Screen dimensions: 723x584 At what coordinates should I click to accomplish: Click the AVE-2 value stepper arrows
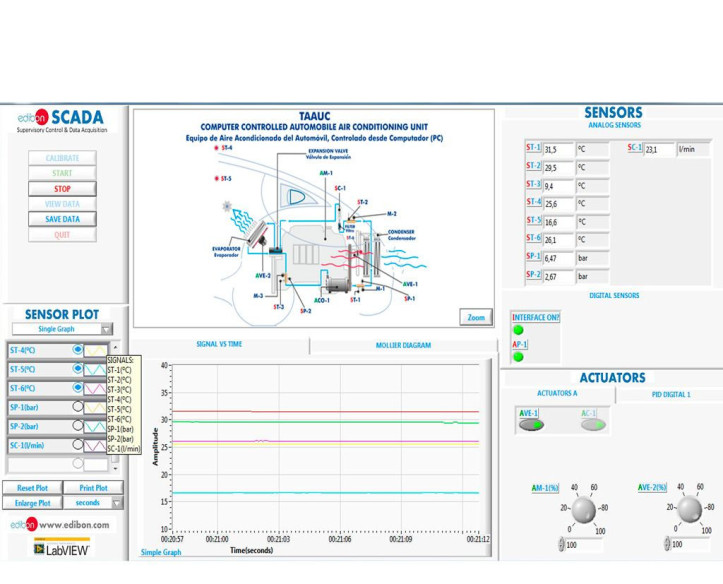(667, 544)
